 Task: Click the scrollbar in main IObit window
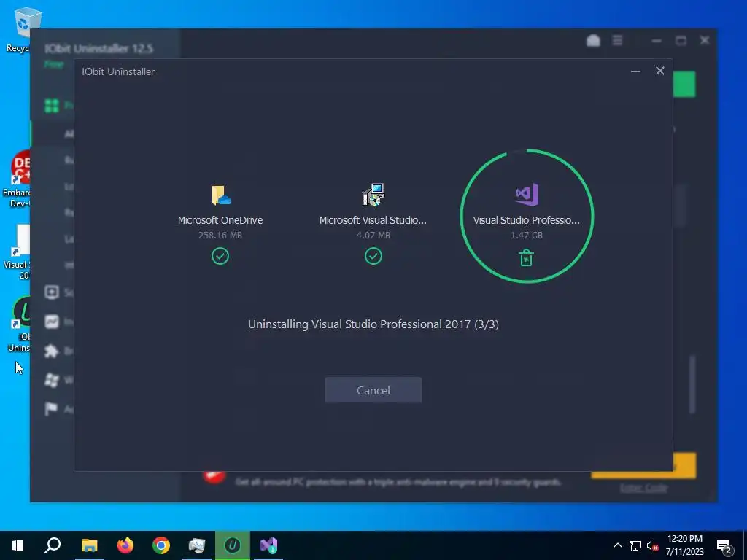[x=692, y=384]
